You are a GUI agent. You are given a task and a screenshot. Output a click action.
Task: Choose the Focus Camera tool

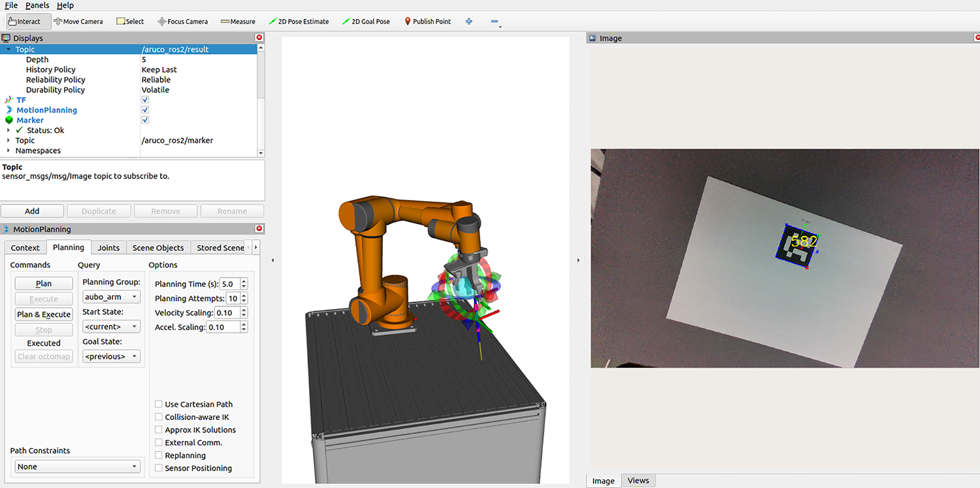coord(182,22)
